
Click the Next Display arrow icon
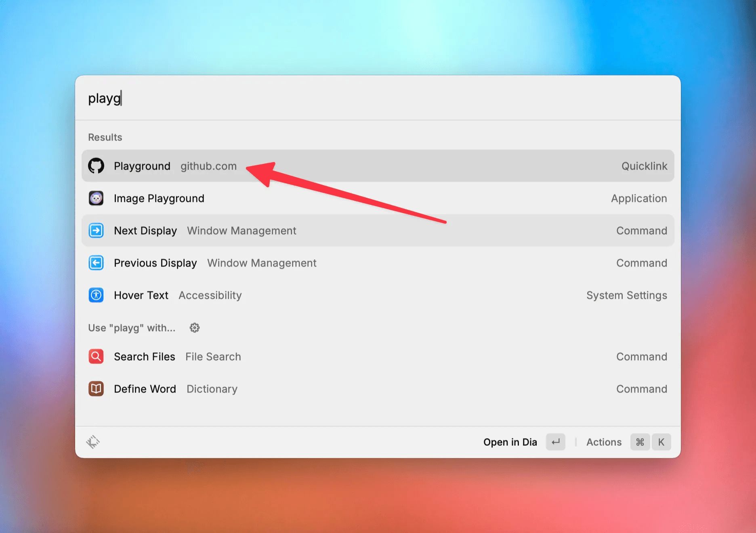[x=96, y=231]
